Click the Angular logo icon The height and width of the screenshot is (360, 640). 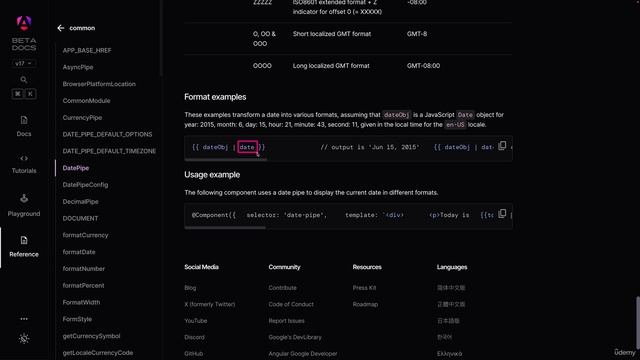(24, 23)
